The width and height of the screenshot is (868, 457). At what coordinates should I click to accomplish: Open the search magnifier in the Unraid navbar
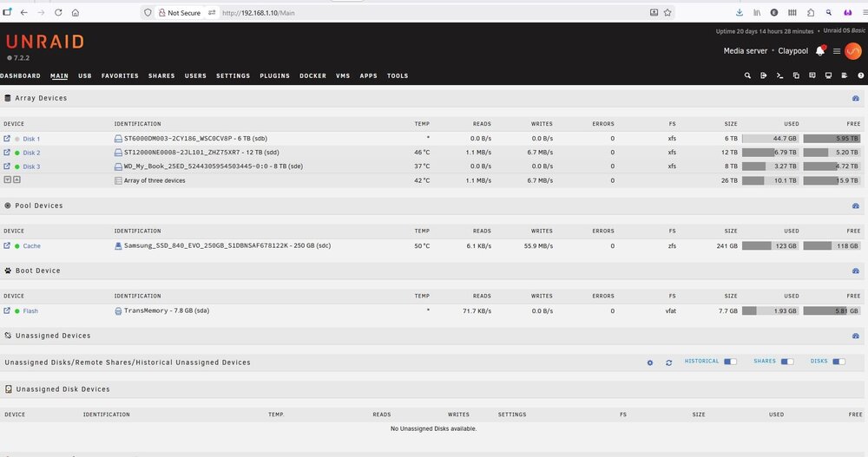tap(747, 75)
